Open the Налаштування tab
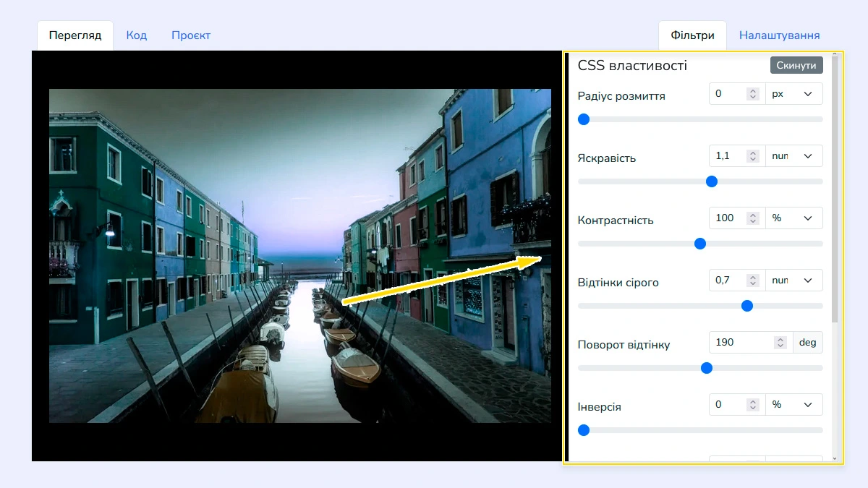Screen dimensions: 868x488 pyautogui.click(x=779, y=35)
